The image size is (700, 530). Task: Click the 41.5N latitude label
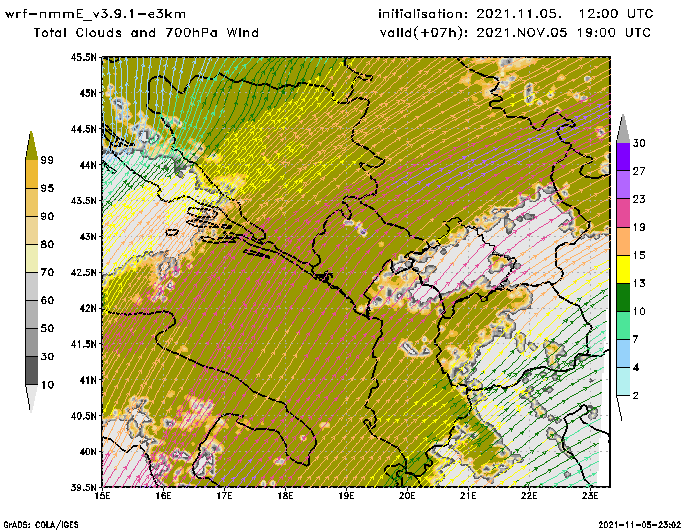point(83,344)
